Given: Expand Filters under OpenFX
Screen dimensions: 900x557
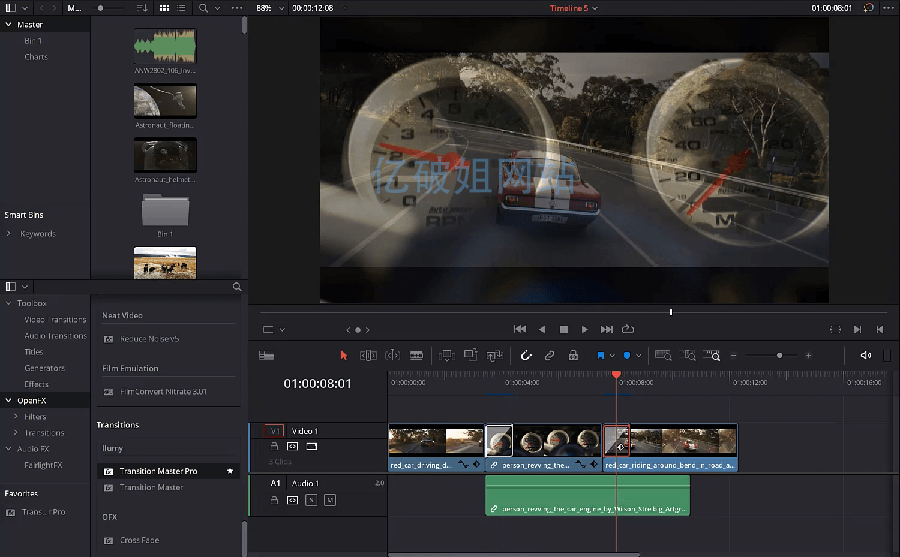Looking at the screenshot, I should 16,417.
